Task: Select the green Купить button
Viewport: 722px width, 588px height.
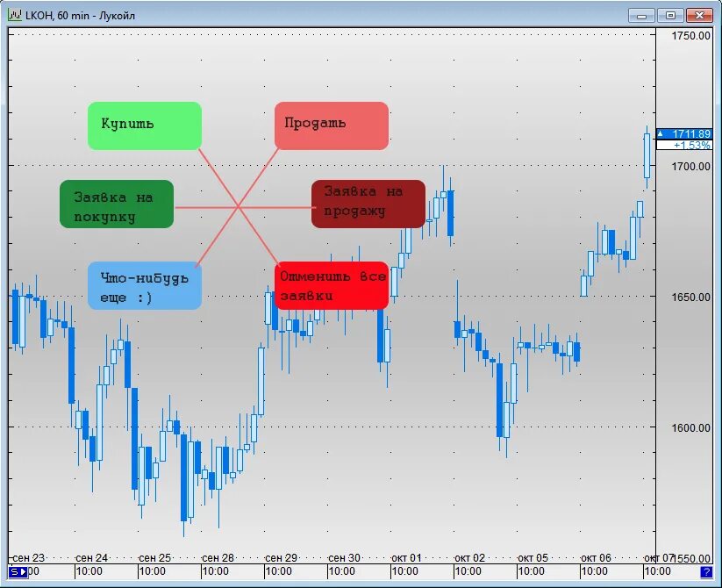Action: tap(144, 125)
